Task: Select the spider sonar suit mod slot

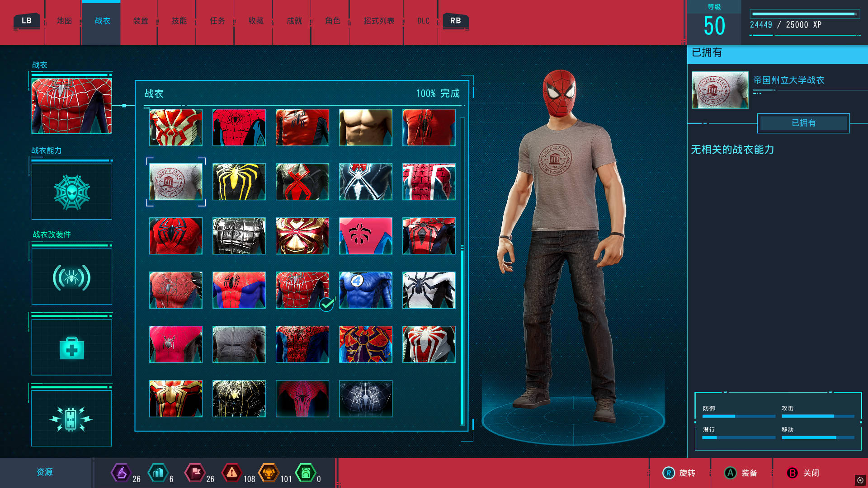Action: point(72,277)
